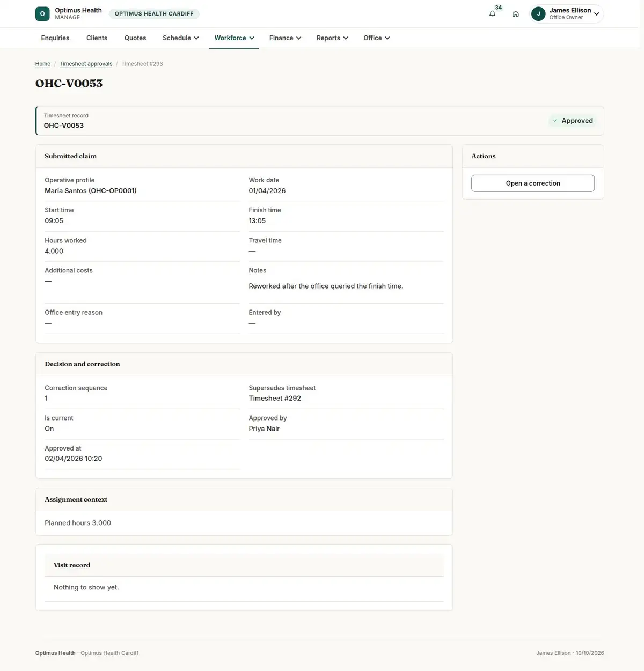
Task: Follow the Home breadcrumb link
Action: pyautogui.click(x=43, y=64)
